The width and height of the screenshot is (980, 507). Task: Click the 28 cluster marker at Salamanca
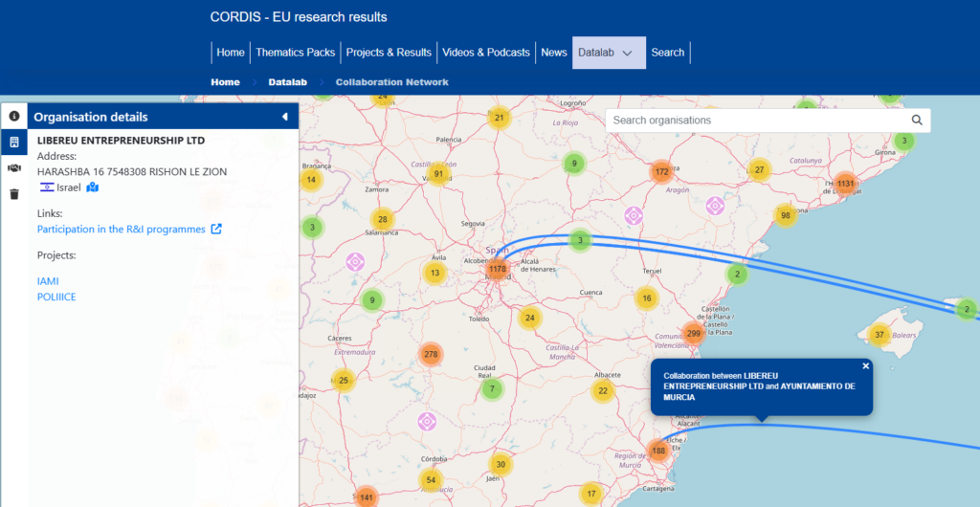[383, 219]
